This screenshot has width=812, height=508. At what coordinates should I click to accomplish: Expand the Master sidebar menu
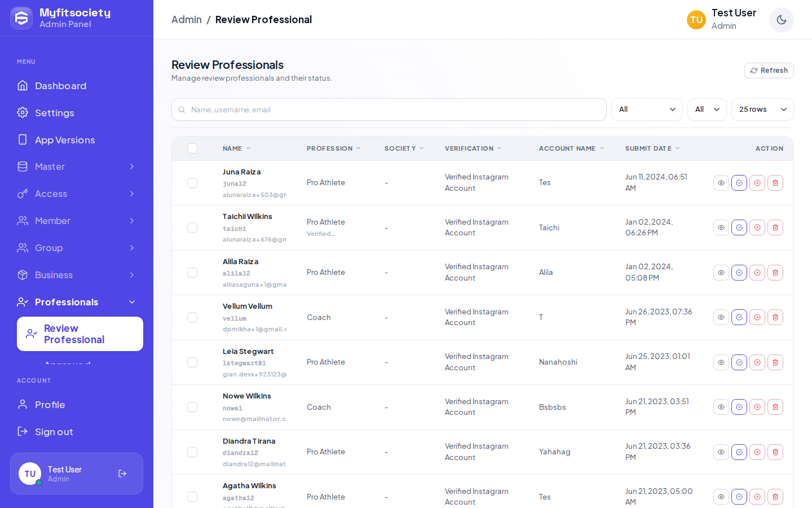tap(77, 167)
